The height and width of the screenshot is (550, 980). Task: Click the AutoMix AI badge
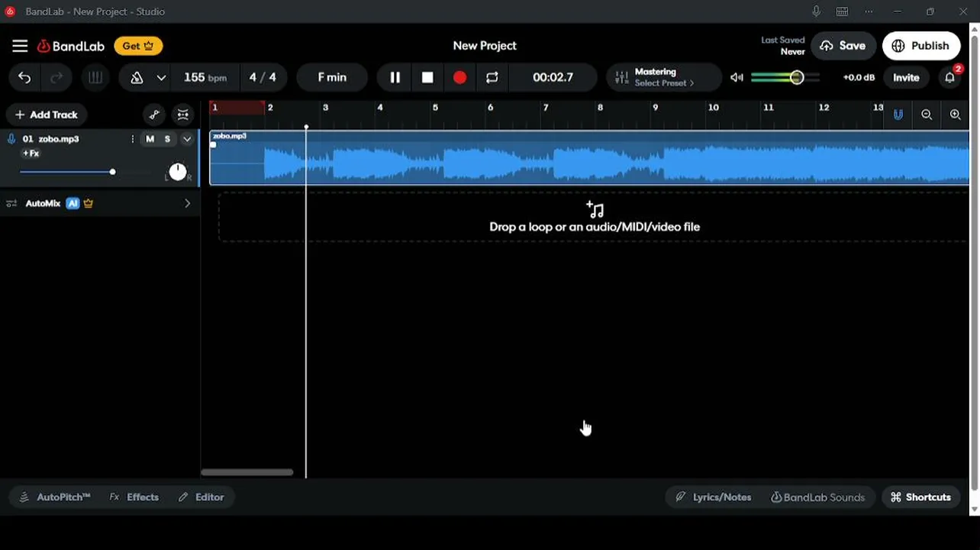73,203
